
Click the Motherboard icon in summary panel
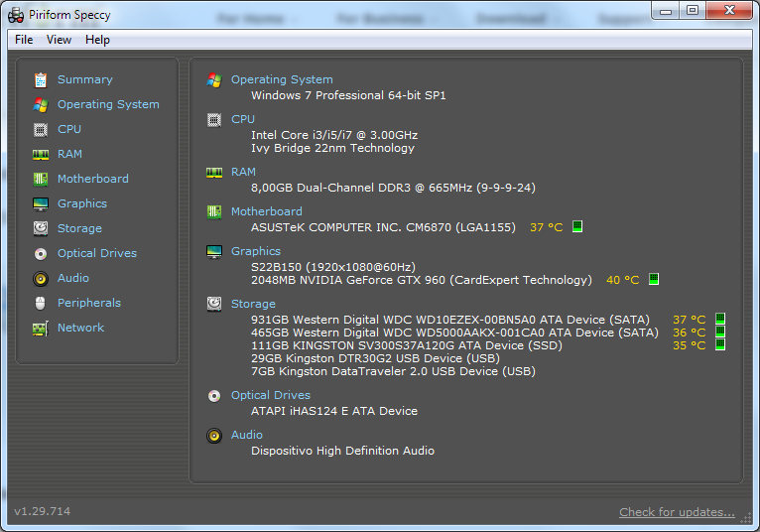(214, 212)
